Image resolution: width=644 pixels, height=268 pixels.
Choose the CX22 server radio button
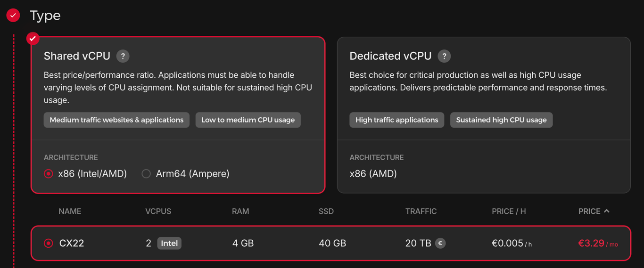[49, 243]
